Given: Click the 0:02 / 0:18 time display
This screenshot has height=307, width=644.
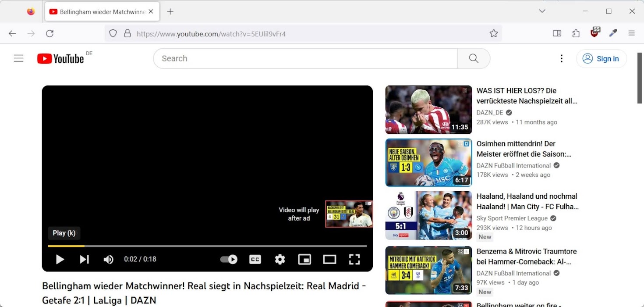Looking at the screenshot, I should (140, 259).
